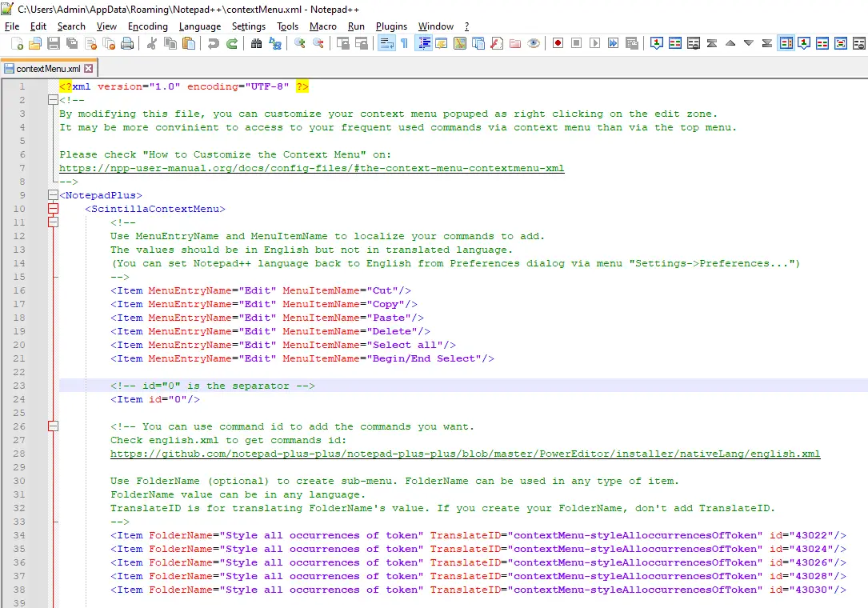The image size is (868, 608).
Task: Open the Encoding menu
Action: (x=148, y=26)
